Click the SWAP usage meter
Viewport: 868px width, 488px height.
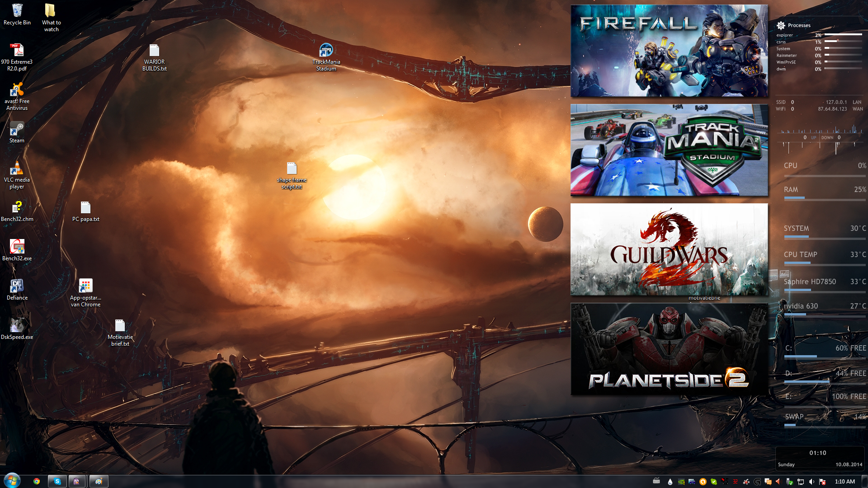(x=825, y=421)
